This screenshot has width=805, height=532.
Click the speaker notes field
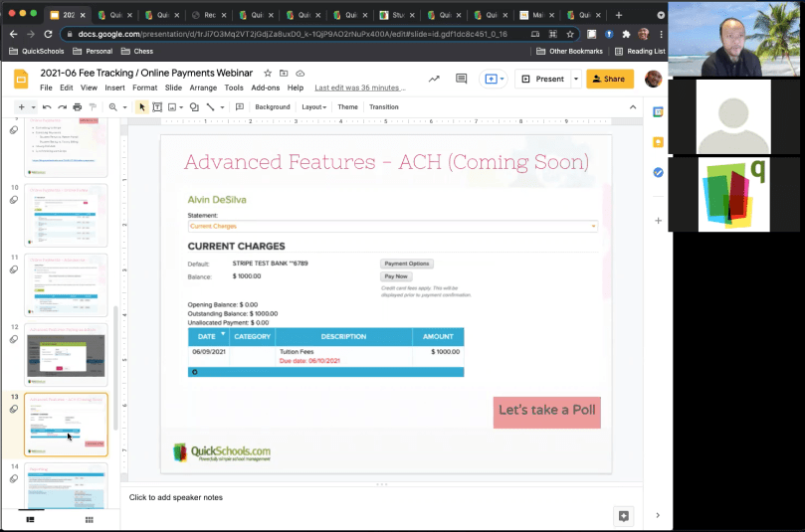[x=378, y=497]
